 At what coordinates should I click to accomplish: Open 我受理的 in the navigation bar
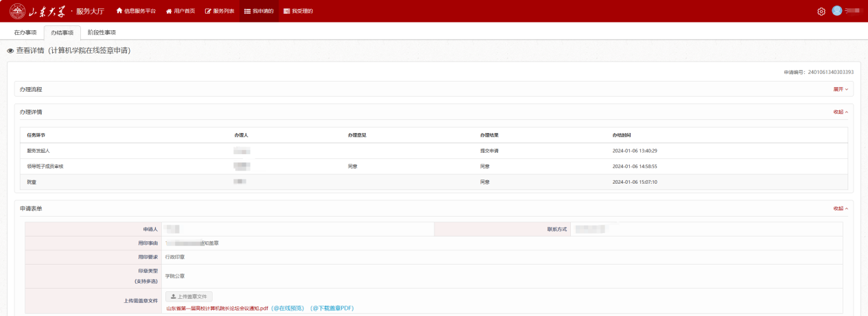tap(298, 11)
